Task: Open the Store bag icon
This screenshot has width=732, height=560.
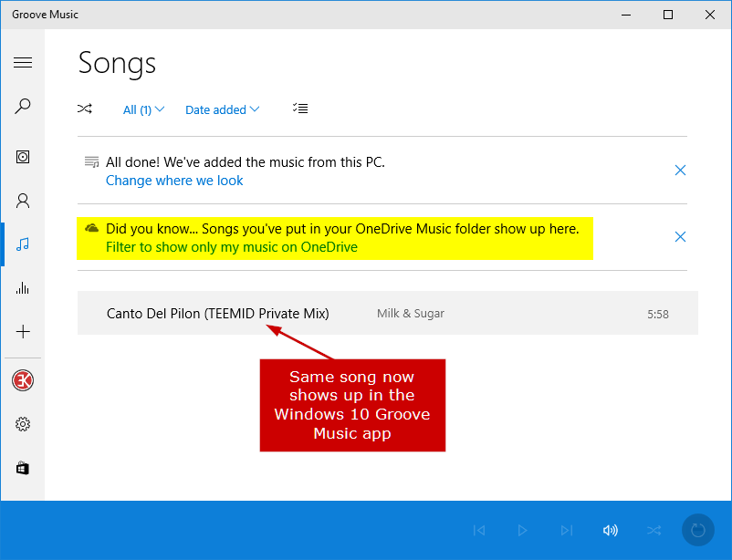Action: (23, 468)
